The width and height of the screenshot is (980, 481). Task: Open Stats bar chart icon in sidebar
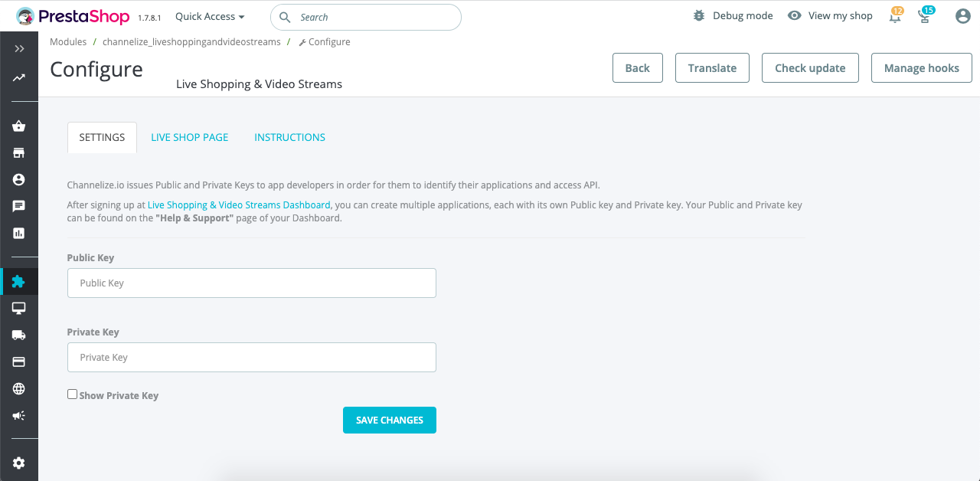tap(19, 233)
